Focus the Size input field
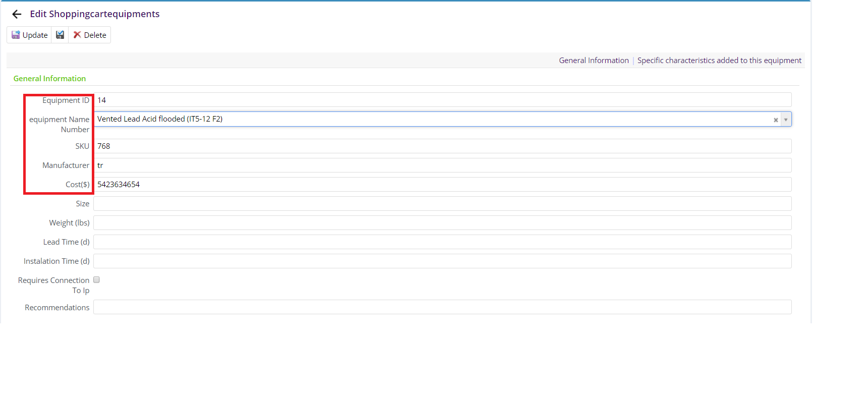This screenshot has height=400, width=868. (x=442, y=204)
